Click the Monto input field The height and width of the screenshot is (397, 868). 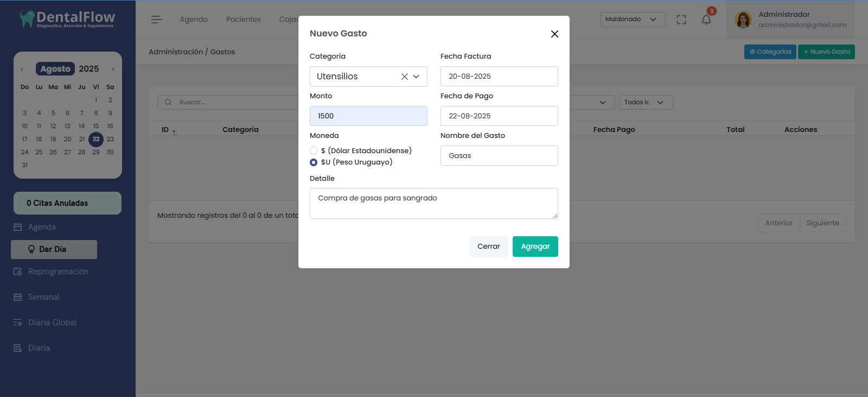(x=368, y=116)
